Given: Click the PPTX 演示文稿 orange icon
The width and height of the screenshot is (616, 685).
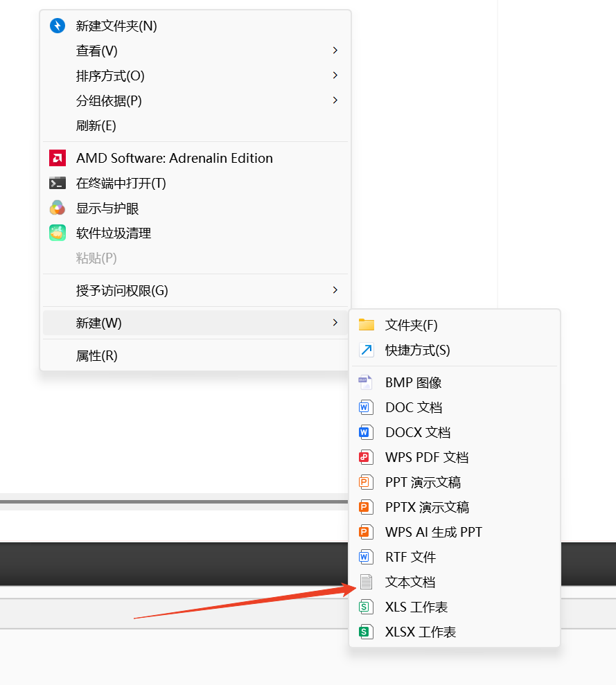Looking at the screenshot, I should click(366, 507).
